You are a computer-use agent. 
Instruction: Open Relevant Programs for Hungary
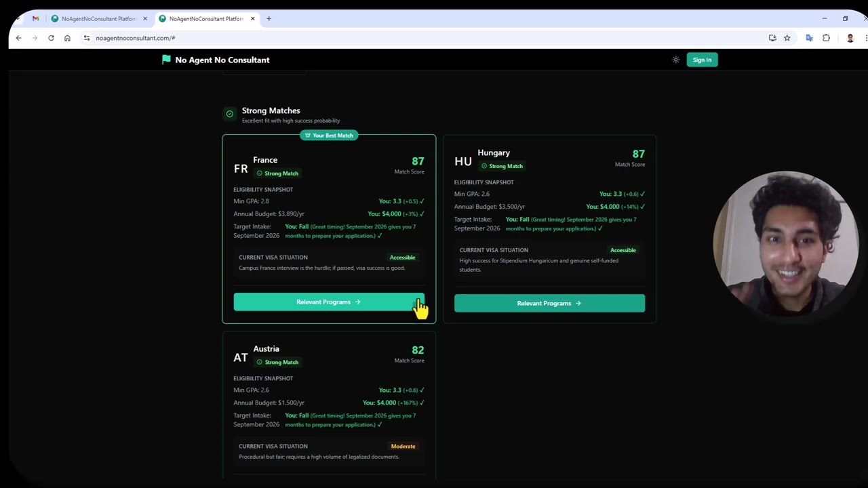tap(549, 304)
